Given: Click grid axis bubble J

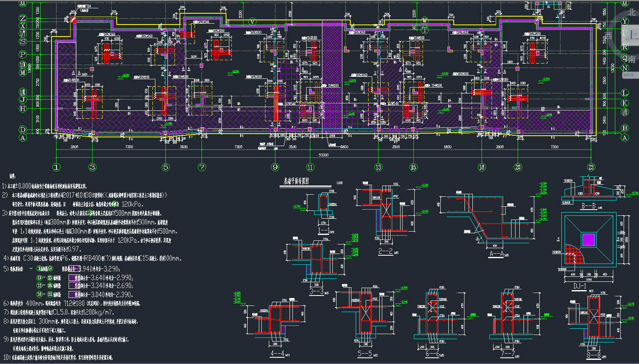Looking at the screenshot, I should pyautogui.click(x=23, y=100).
